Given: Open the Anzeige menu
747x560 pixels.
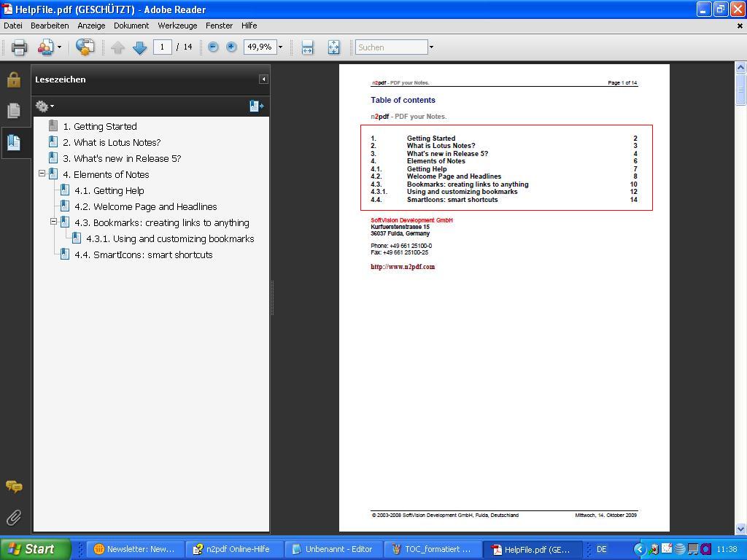Looking at the screenshot, I should coord(91,26).
